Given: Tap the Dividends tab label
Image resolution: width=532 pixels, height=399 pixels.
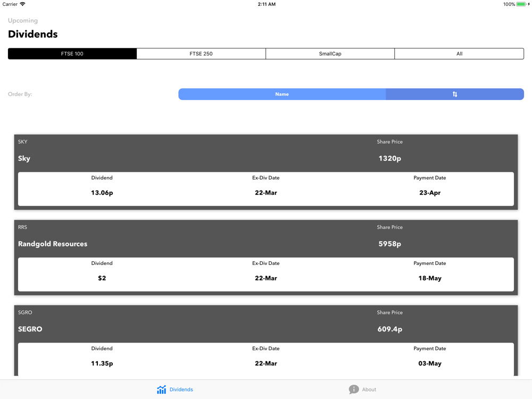Looking at the screenshot, I should click(181, 389).
